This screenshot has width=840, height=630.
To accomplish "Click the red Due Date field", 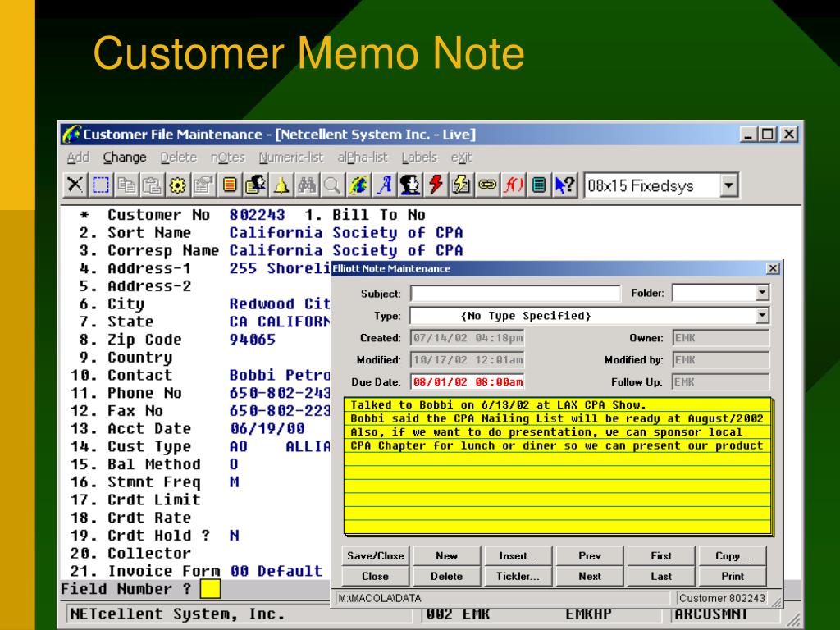I will pos(467,382).
